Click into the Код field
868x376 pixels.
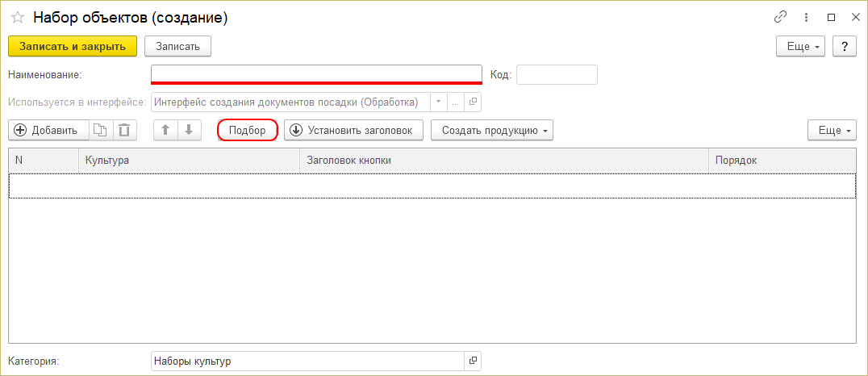[x=557, y=74]
